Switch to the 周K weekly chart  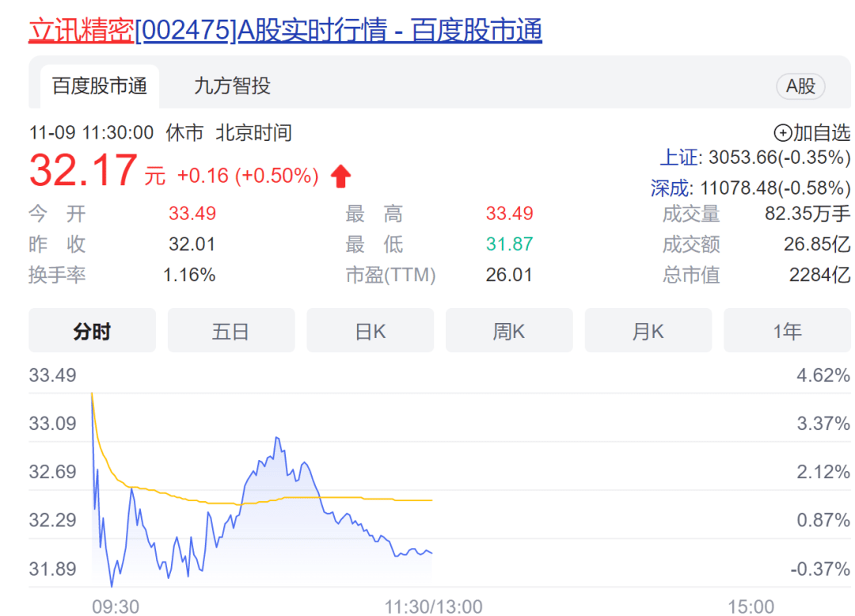tap(509, 330)
